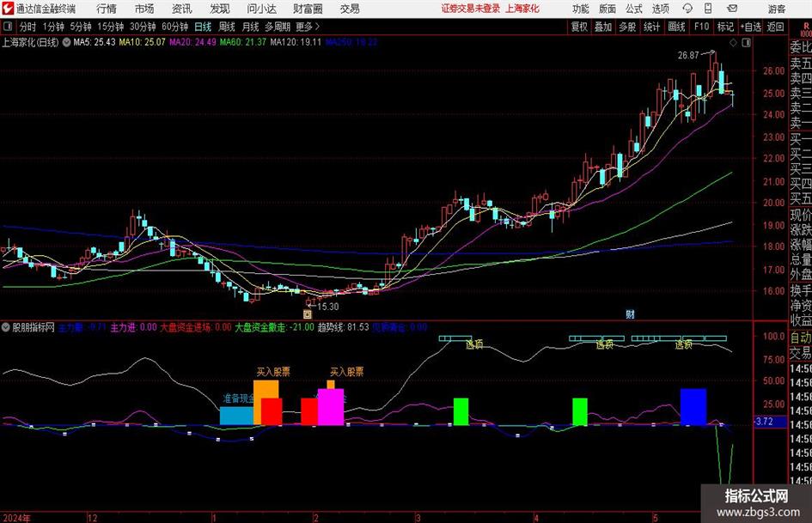Click 证券交易未登录 login status text

(x=471, y=9)
